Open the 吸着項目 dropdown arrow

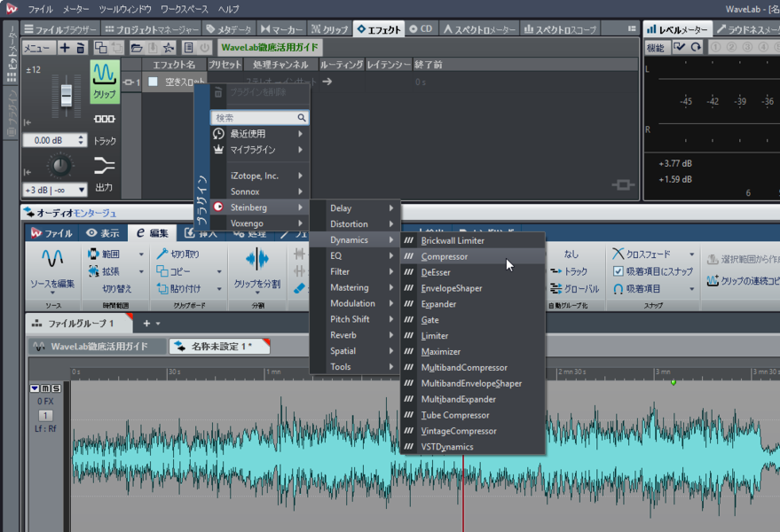pyautogui.click(x=691, y=289)
